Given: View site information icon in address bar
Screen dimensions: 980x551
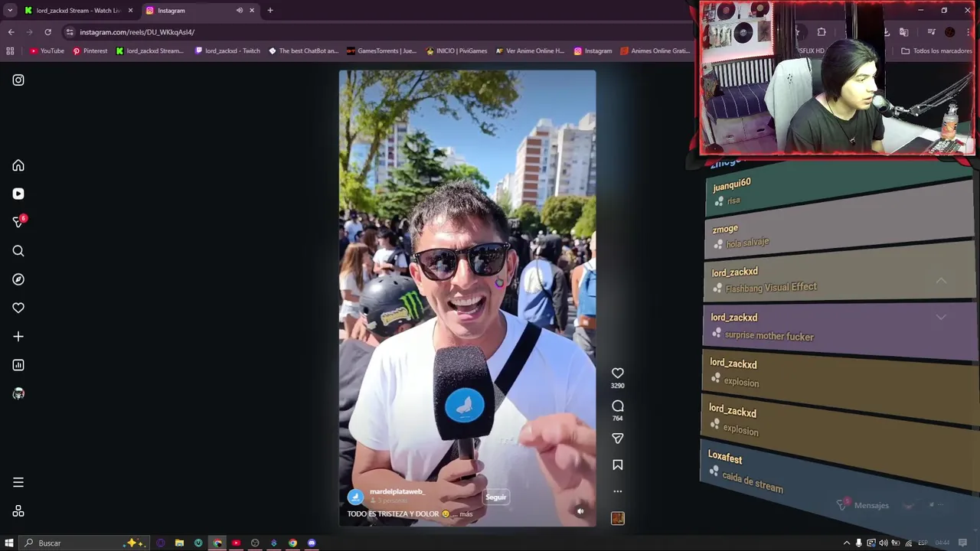Looking at the screenshot, I should click(70, 32).
